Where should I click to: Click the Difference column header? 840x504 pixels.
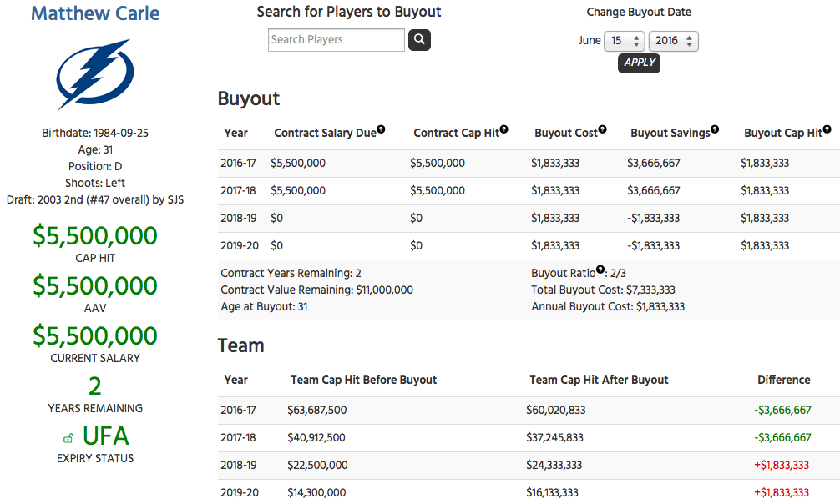click(784, 381)
